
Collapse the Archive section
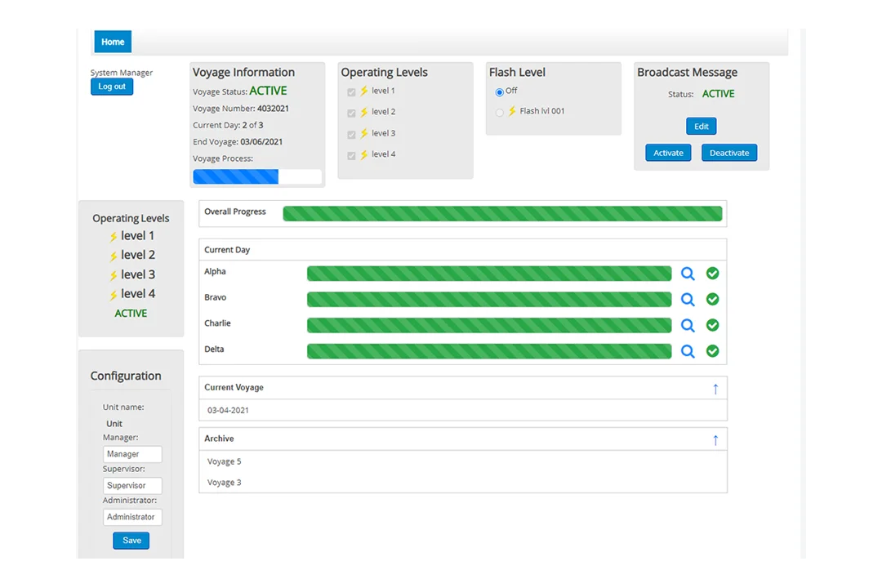[x=715, y=439]
